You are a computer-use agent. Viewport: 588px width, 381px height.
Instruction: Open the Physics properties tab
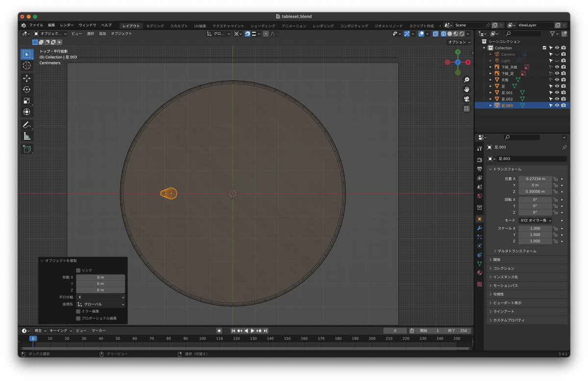pos(479,246)
